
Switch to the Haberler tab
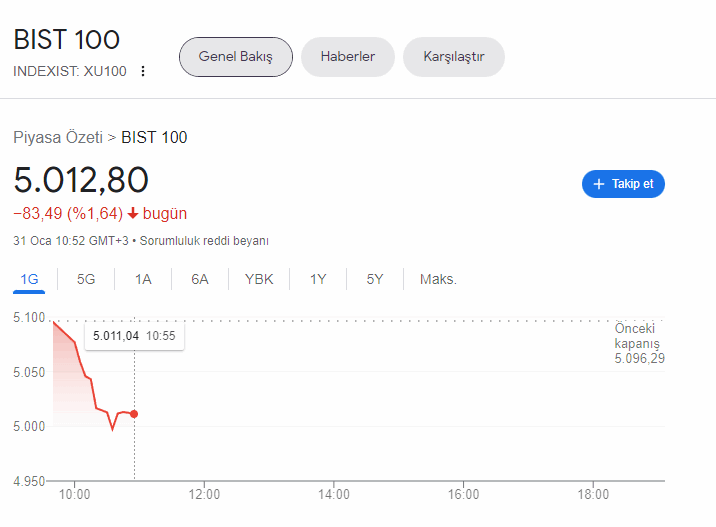[347, 57]
